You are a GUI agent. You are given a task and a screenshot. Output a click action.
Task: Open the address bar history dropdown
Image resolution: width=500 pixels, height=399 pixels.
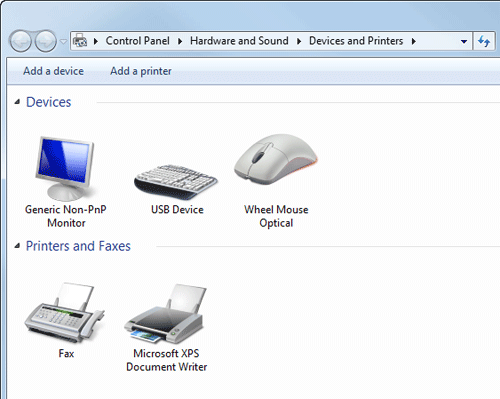[x=464, y=42]
